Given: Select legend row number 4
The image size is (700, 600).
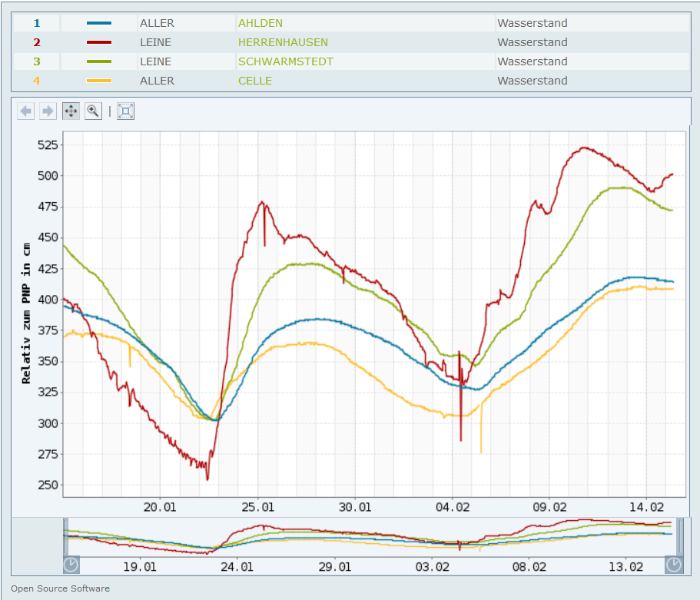Looking at the screenshot, I should pos(37,81).
